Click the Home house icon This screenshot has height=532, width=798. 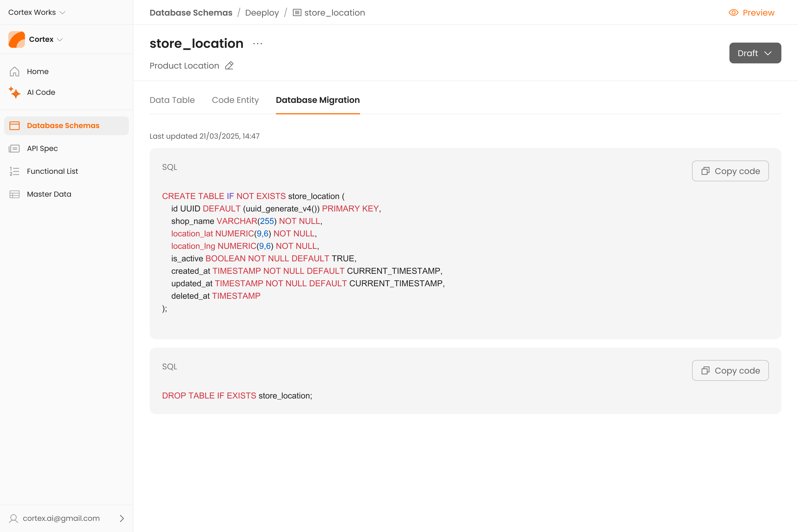(x=14, y=72)
